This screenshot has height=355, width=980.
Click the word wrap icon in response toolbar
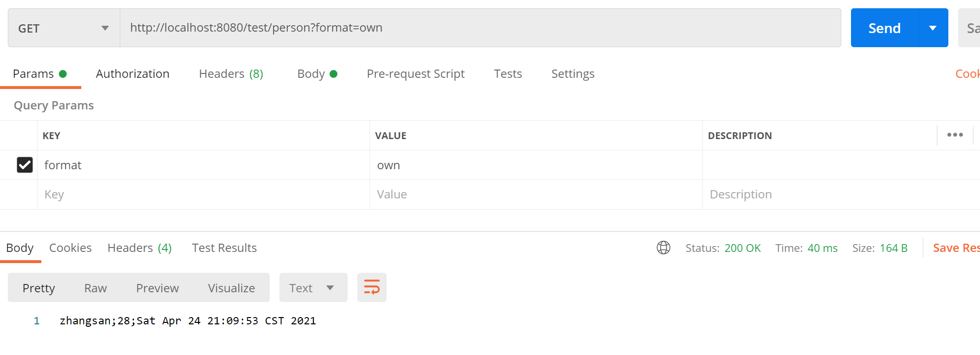click(x=371, y=287)
